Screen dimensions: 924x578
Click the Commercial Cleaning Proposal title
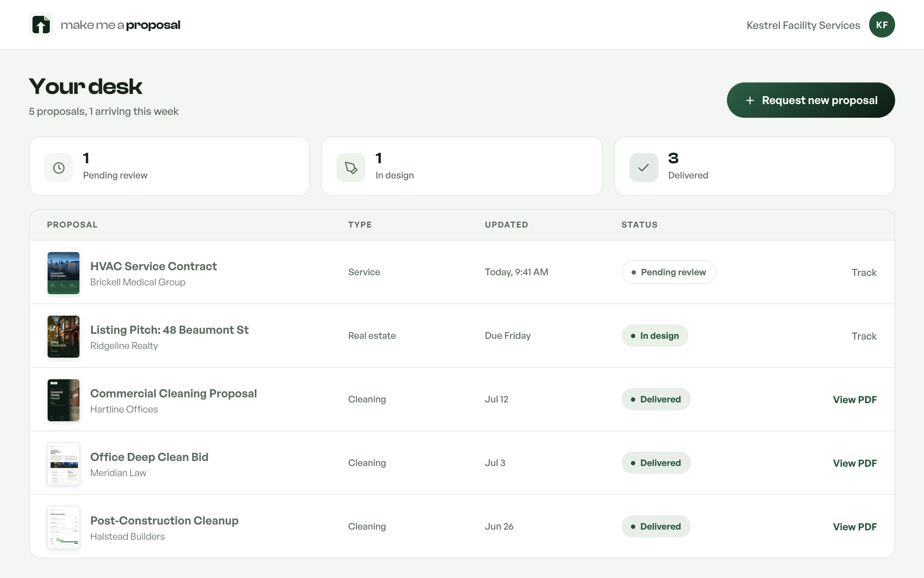[x=173, y=393]
